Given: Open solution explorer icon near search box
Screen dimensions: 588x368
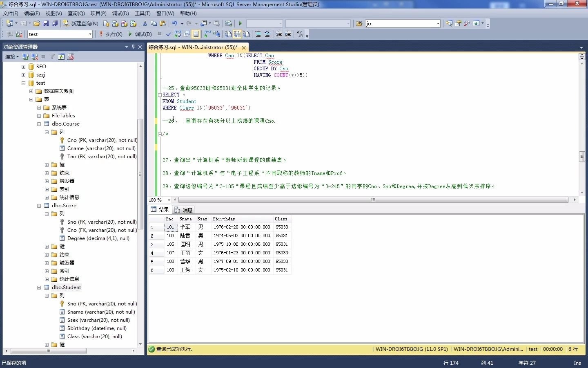Looking at the screenshot, I should pos(449,24).
